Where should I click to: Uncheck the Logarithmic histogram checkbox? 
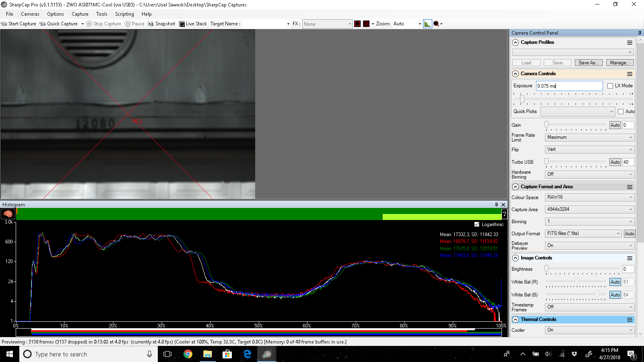click(x=477, y=224)
